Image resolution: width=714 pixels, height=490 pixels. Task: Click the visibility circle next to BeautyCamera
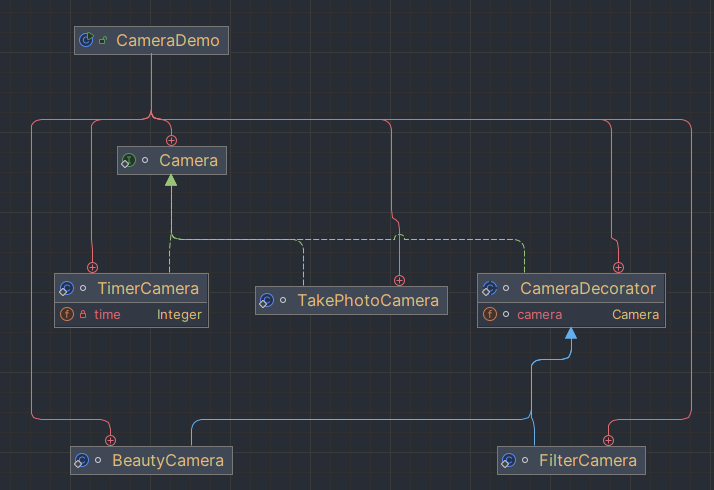click(x=98, y=460)
